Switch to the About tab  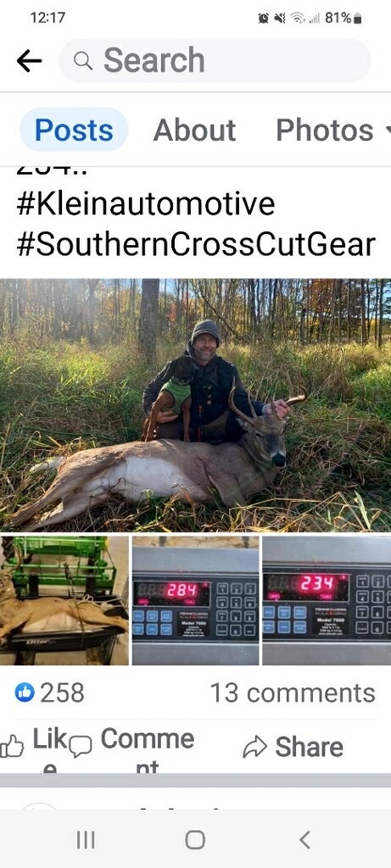pos(194,131)
